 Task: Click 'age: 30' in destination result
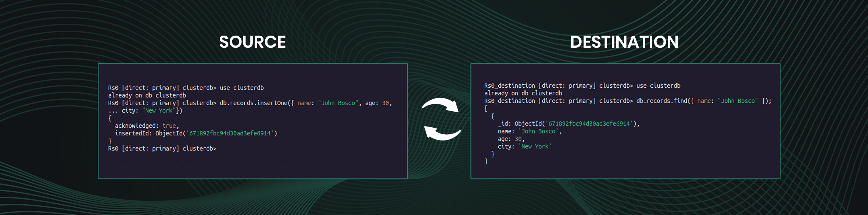(x=511, y=139)
